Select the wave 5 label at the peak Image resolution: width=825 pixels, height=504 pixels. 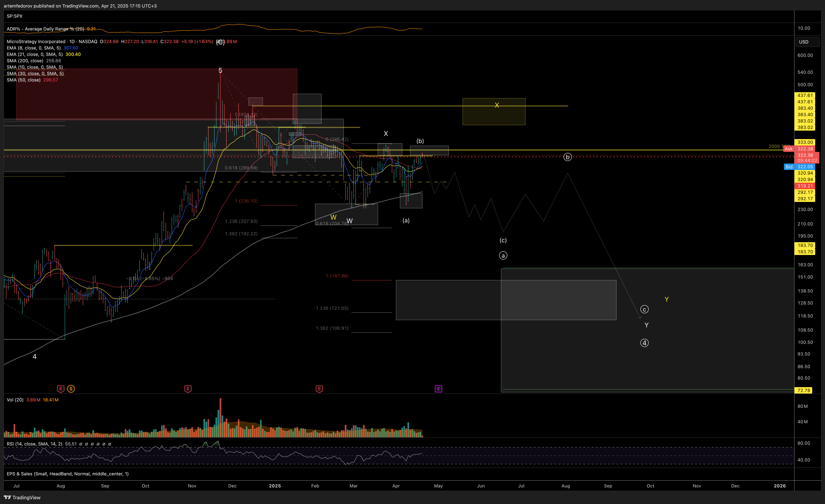220,70
